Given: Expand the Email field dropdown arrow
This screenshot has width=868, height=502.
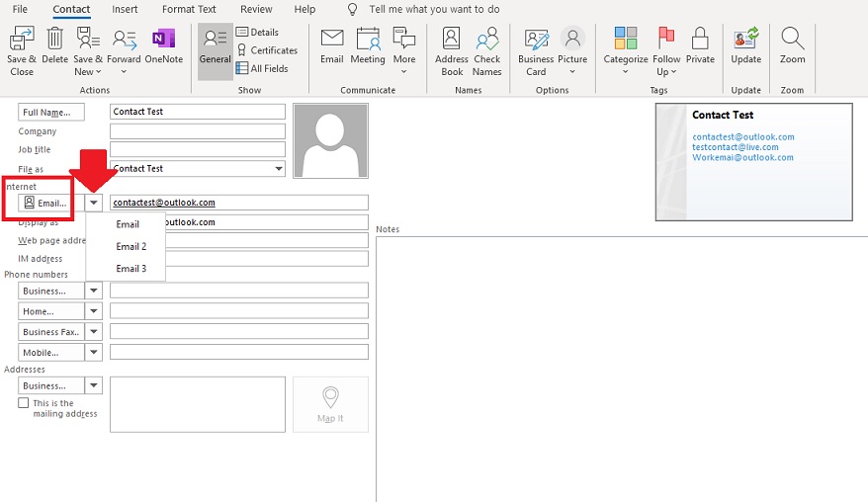Looking at the screenshot, I should click(94, 203).
